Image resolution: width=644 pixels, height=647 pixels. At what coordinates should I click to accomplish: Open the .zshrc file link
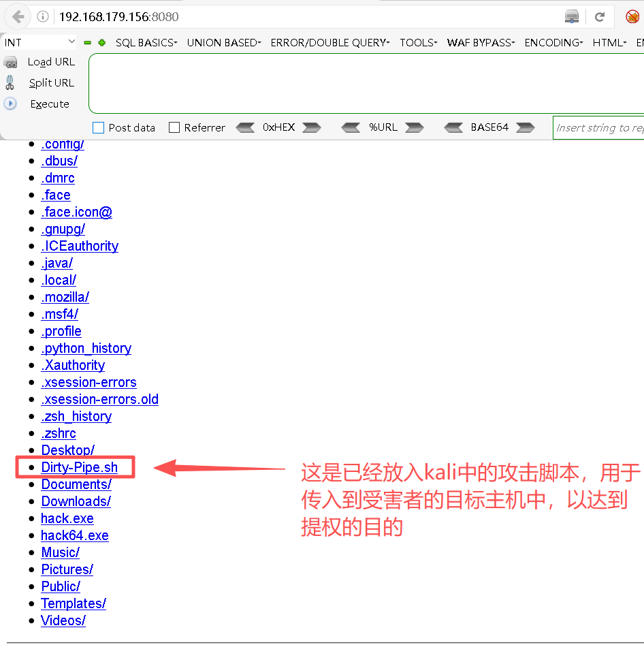[x=59, y=433]
